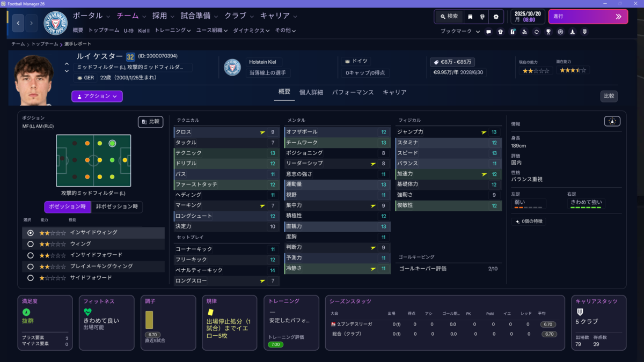
Task: Click the shield icon in キャリアスタッツ
Action: 580,312
